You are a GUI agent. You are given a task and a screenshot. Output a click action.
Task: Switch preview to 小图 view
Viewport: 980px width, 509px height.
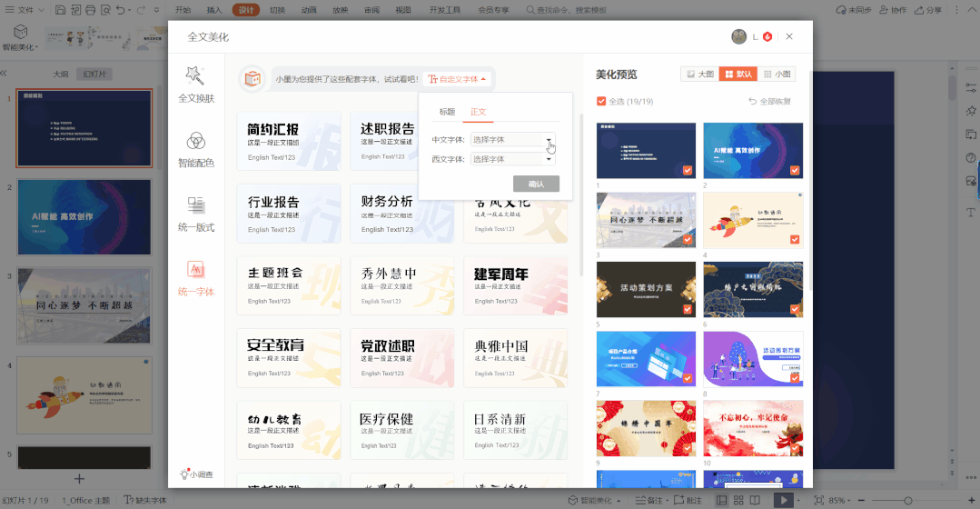pos(777,74)
